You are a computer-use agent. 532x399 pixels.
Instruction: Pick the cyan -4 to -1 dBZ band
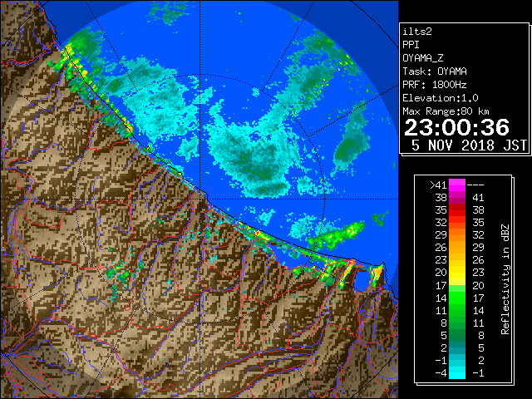click(x=457, y=373)
